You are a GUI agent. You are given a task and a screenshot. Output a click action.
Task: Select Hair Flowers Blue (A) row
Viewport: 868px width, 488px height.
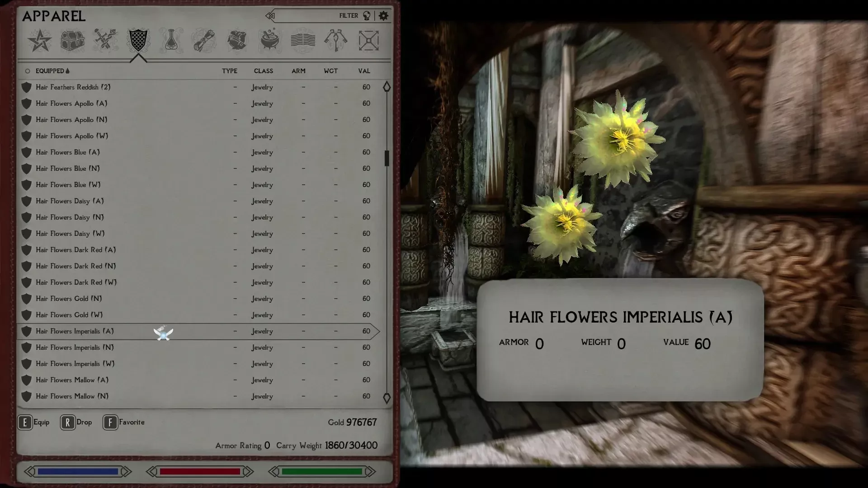click(199, 152)
